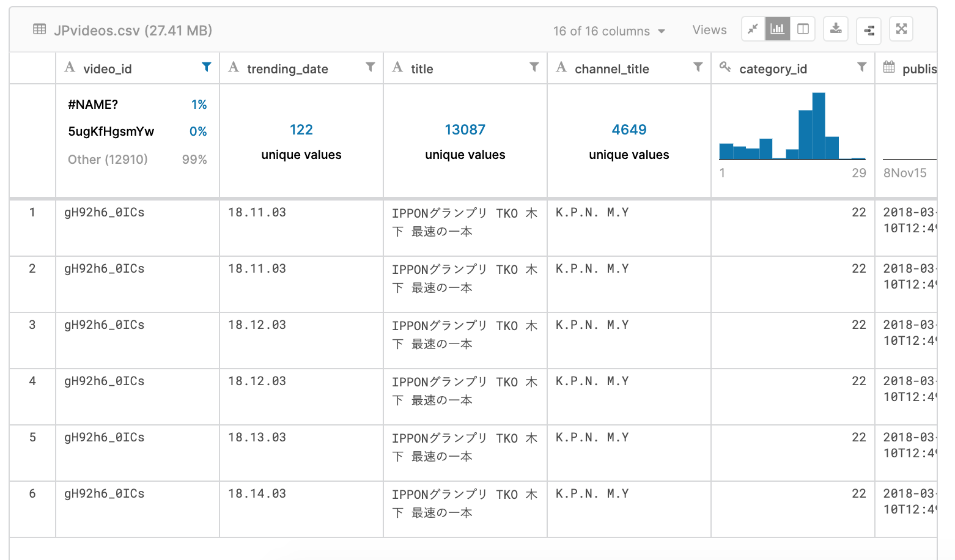Viewport: 955px width, 560px height.
Task: Click row 5 trending_date 18.13.03
Action: coord(257,437)
